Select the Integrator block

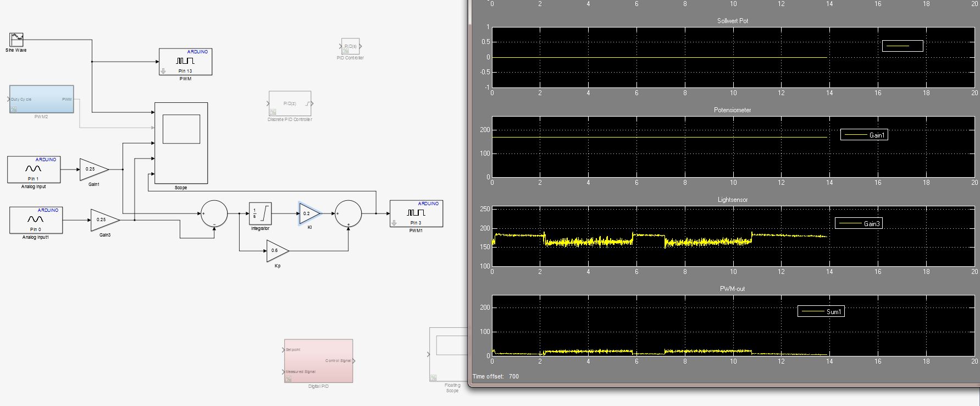click(261, 213)
